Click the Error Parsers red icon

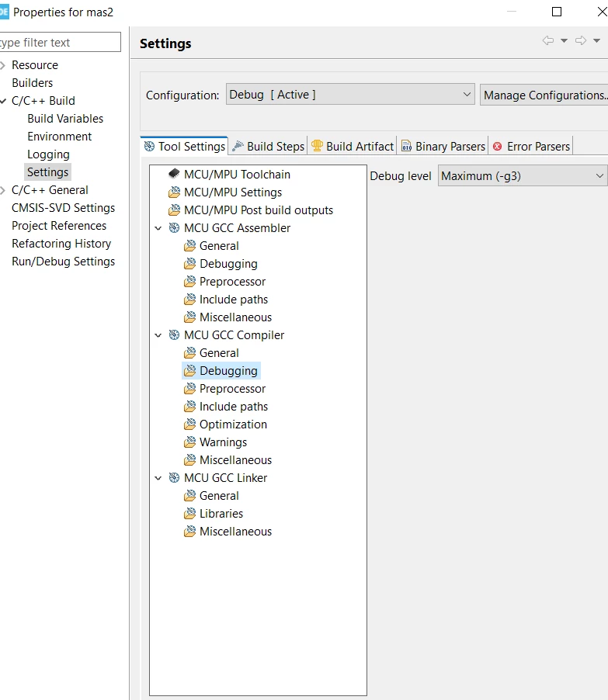[497, 147]
